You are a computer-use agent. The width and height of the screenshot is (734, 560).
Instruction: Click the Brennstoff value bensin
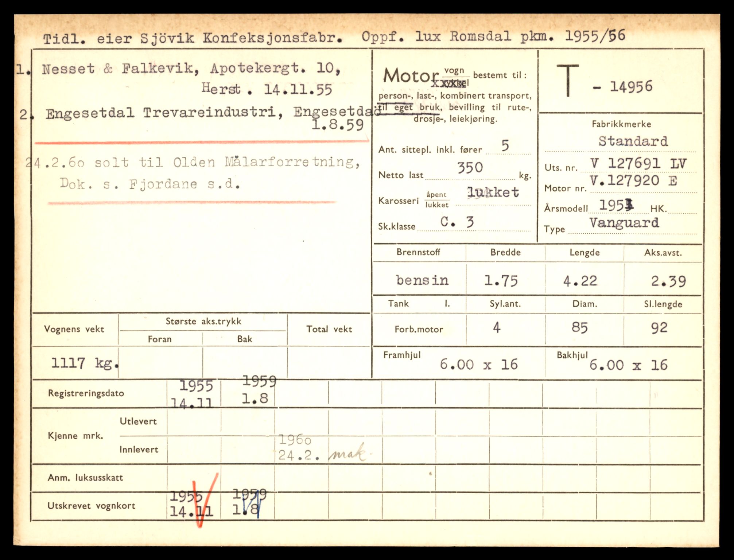(x=422, y=280)
